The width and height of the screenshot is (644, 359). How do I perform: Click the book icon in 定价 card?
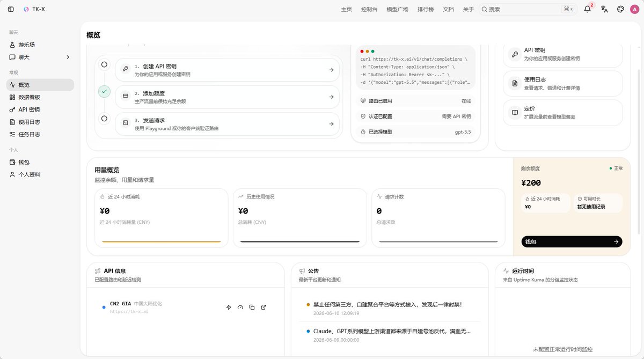click(515, 113)
